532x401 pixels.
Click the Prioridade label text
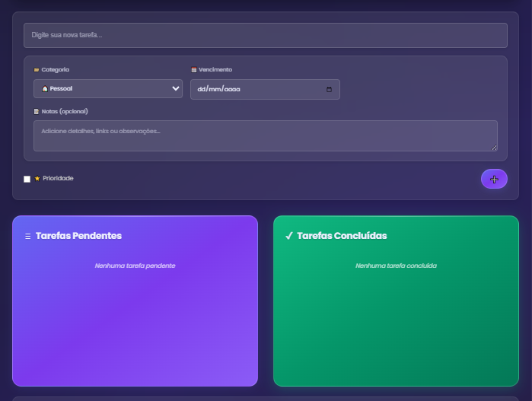[x=58, y=178]
